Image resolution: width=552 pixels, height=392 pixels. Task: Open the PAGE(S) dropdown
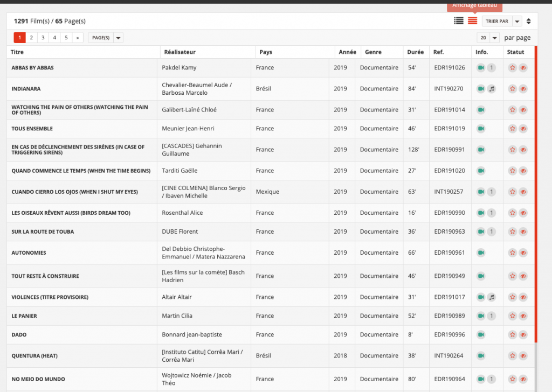coord(105,38)
